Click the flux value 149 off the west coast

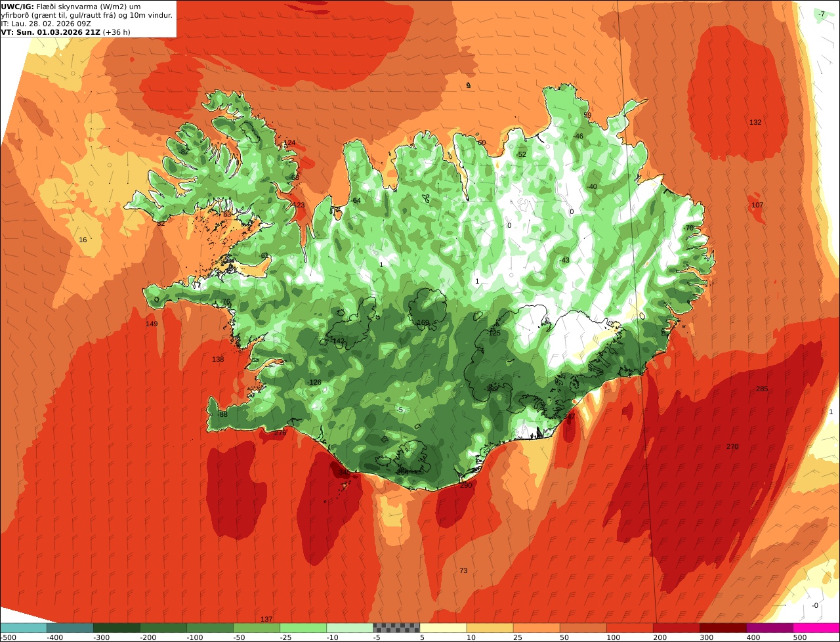[x=152, y=324]
